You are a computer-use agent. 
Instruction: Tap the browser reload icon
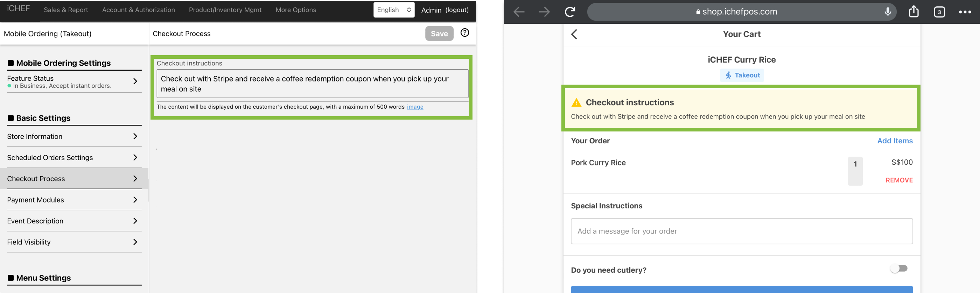pos(569,12)
